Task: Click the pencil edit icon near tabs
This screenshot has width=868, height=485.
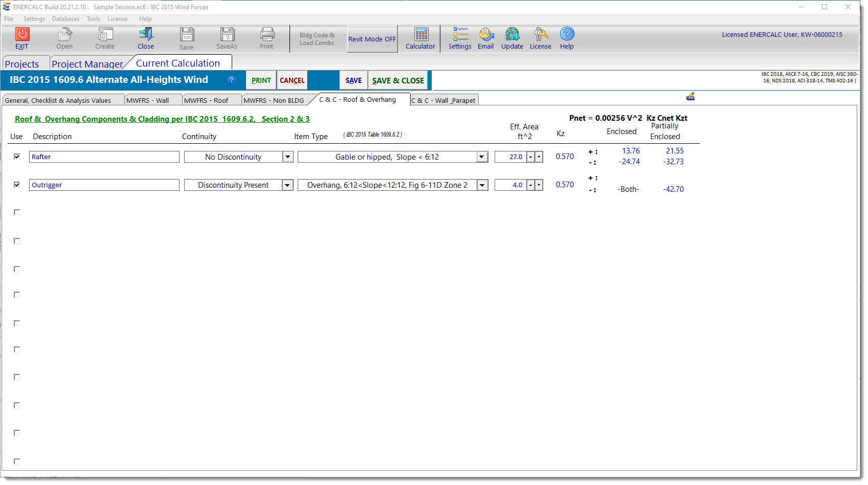Action: coord(690,97)
